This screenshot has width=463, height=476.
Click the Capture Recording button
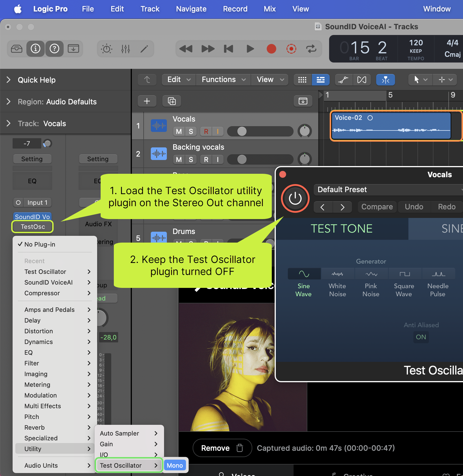291,49
